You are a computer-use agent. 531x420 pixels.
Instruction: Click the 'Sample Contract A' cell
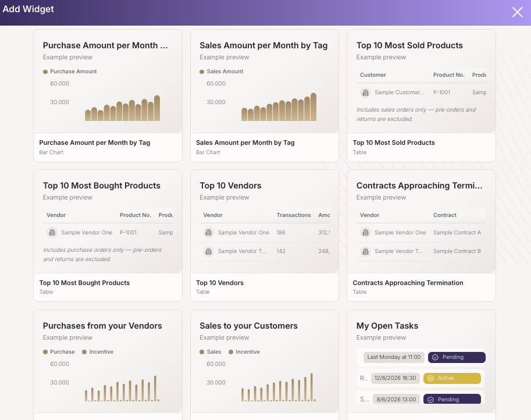tap(457, 233)
